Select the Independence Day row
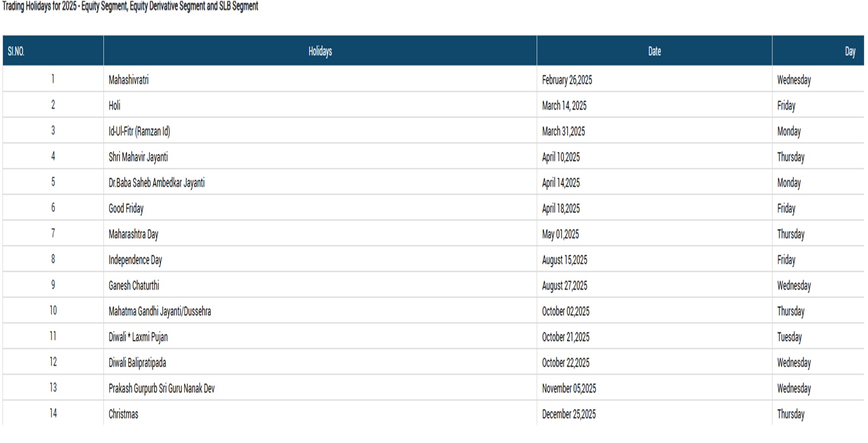 point(135,260)
